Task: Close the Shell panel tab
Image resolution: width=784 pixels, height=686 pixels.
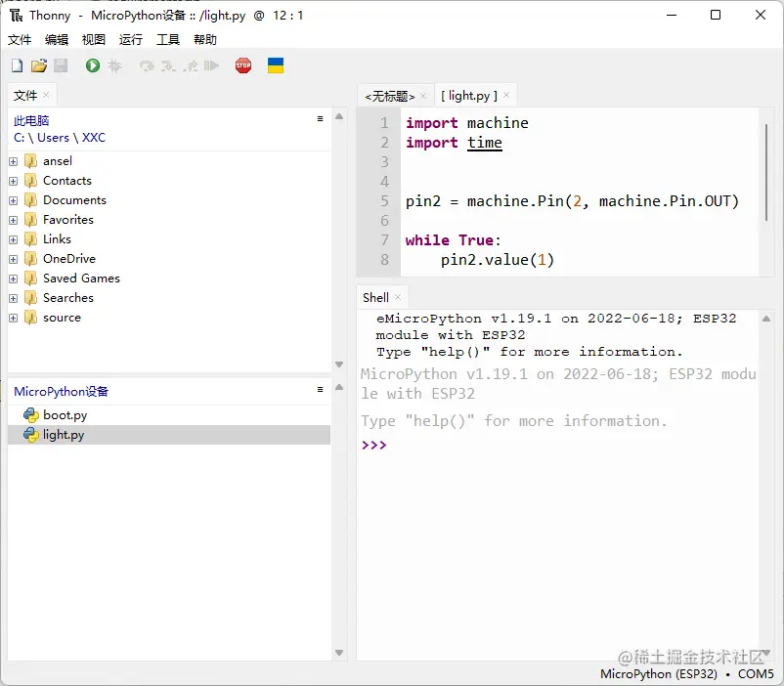Action: click(398, 297)
